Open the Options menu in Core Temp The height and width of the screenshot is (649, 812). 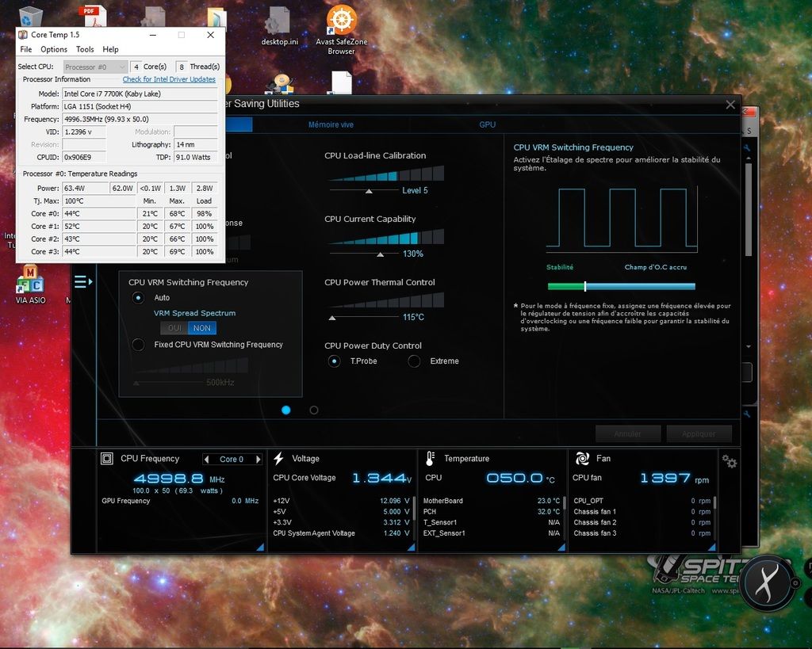(54, 49)
